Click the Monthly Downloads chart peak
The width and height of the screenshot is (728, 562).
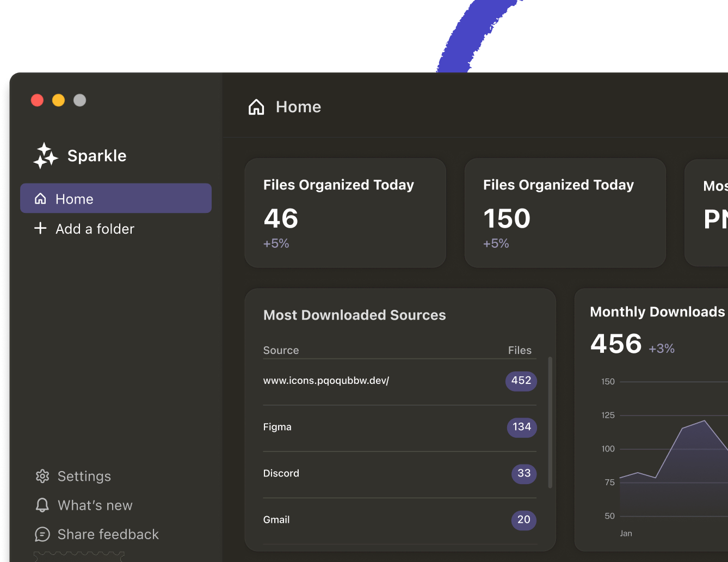[705, 420]
